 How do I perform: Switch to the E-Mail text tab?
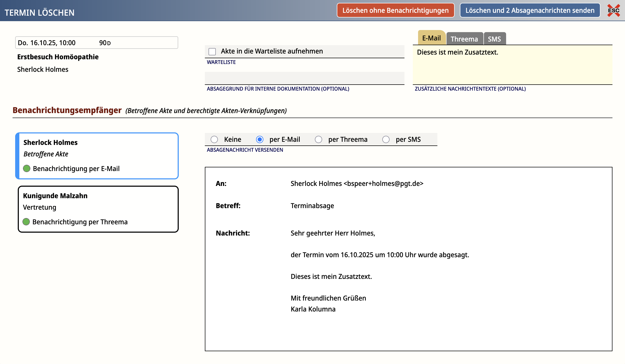(x=432, y=38)
